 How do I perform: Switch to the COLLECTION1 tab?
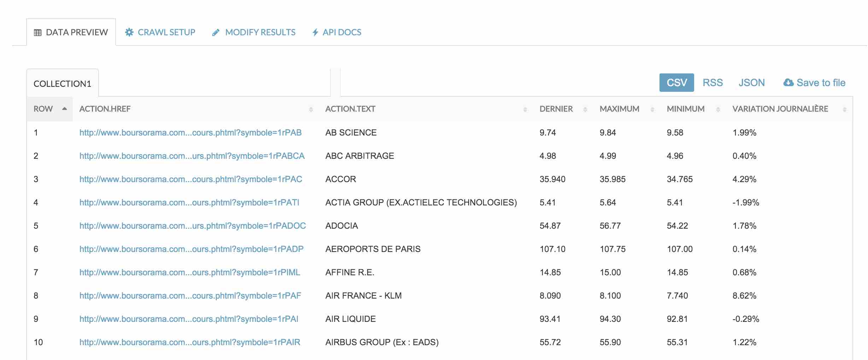pos(62,84)
